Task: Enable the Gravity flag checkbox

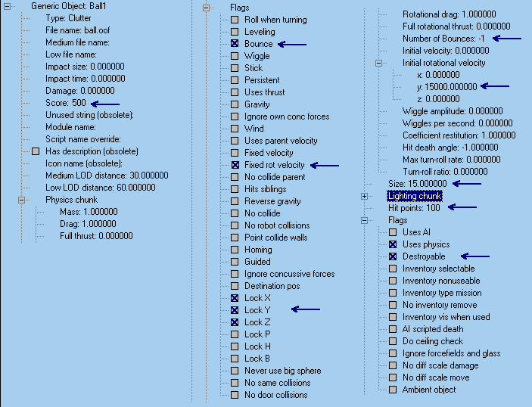Action: (x=235, y=104)
